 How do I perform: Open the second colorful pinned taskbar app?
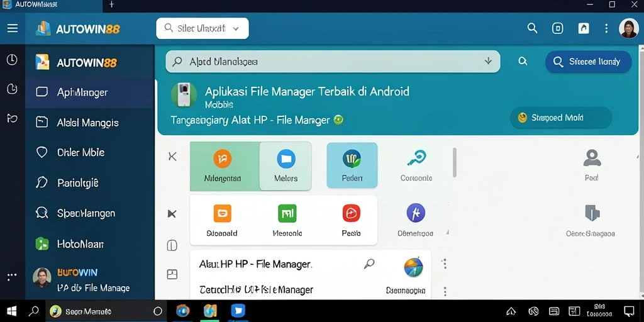pyautogui.click(x=210, y=311)
